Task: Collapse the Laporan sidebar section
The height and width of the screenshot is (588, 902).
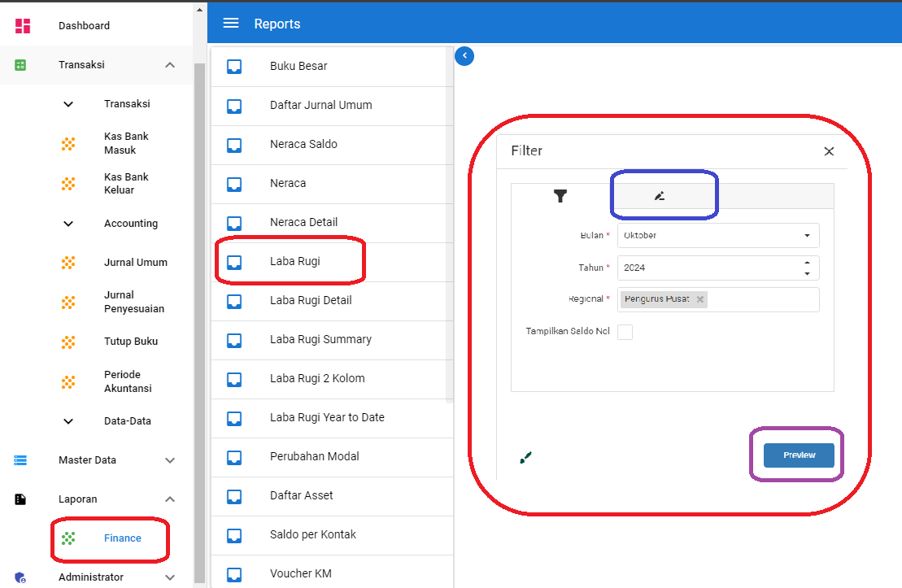Action: pyautogui.click(x=169, y=499)
